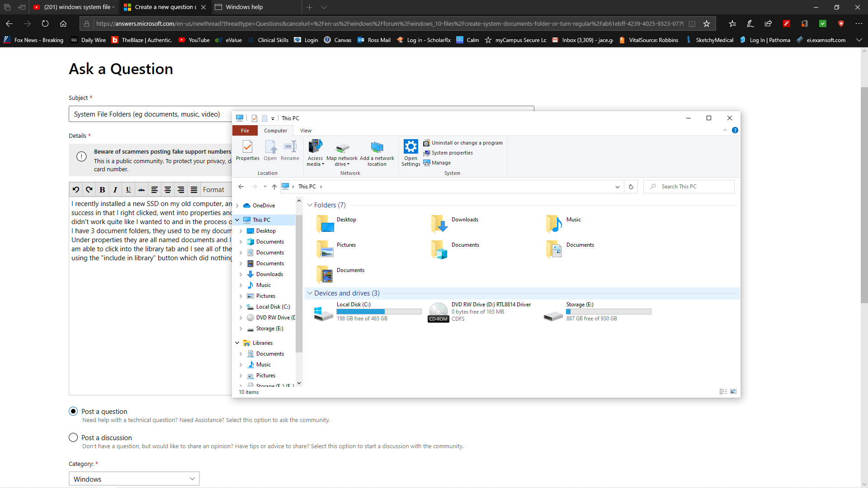
Task: Open File tab in Explorer
Action: pos(245,131)
